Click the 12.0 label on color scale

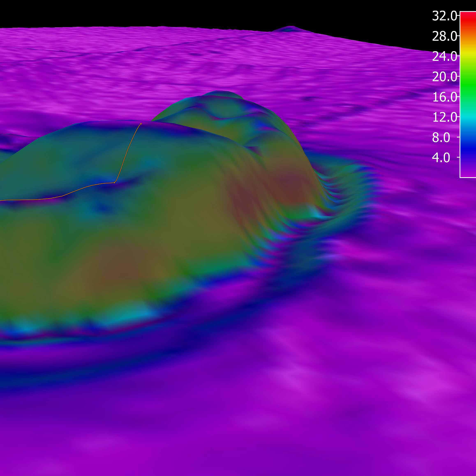pyautogui.click(x=445, y=117)
